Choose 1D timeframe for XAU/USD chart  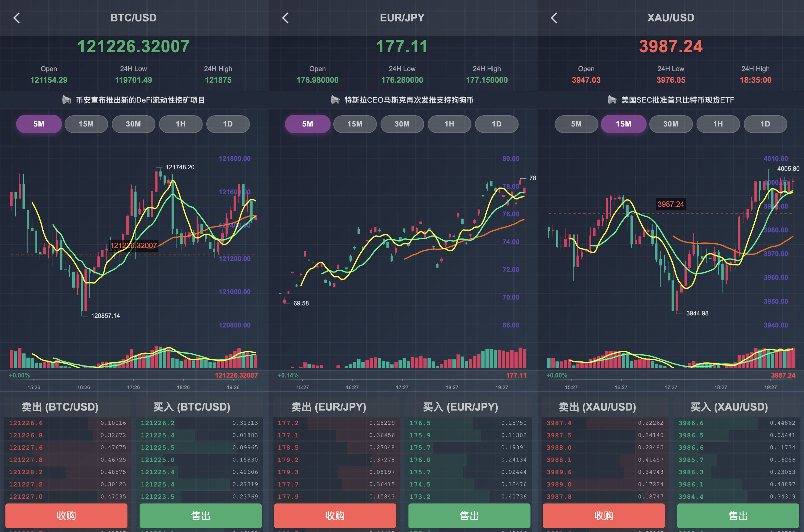tap(765, 124)
